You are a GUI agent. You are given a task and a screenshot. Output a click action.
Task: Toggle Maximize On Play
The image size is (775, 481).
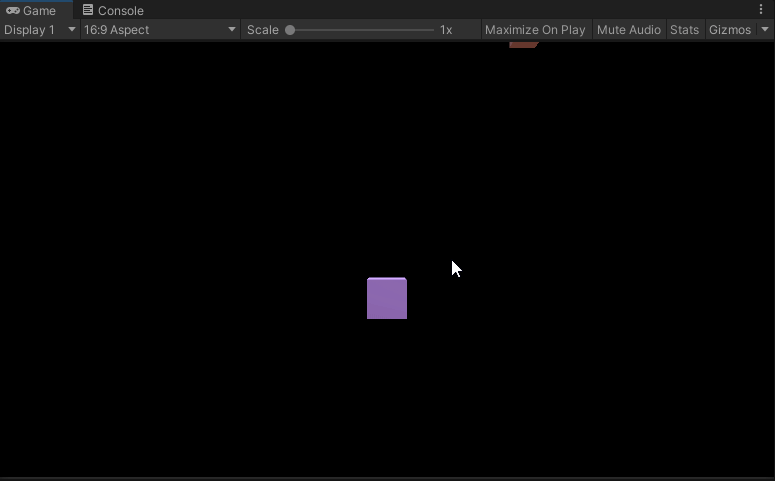[535, 30]
